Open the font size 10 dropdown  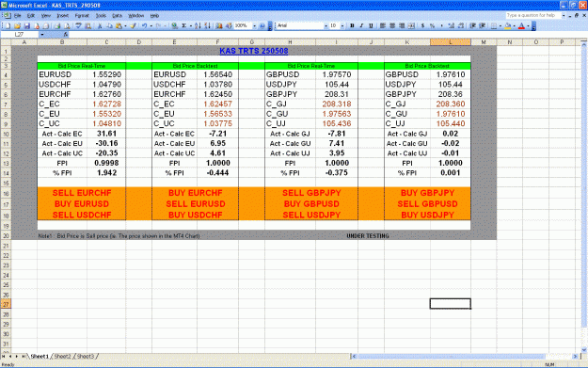point(342,26)
